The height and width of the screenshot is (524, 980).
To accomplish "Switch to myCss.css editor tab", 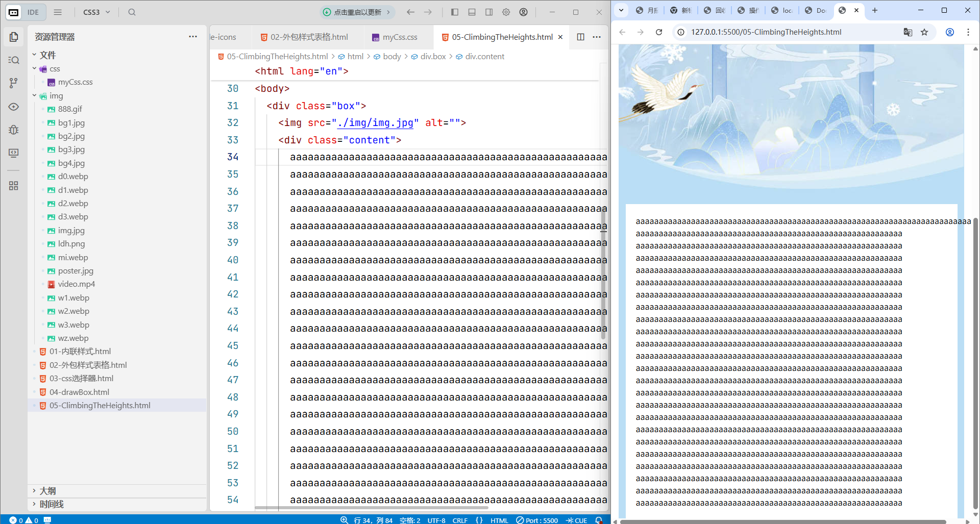I will point(395,37).
